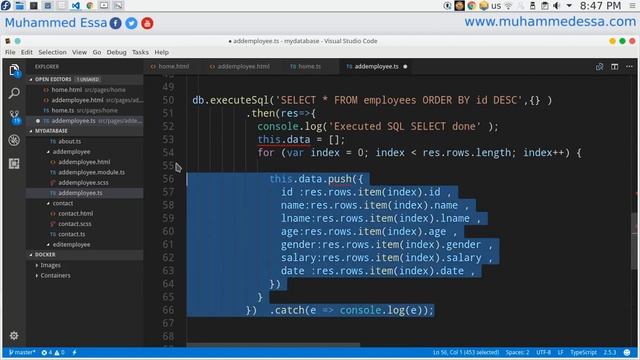This screenshot has width=640, height=360.
Task: Open editor More Actions ellipsis
Action: (x=629, y=67)
